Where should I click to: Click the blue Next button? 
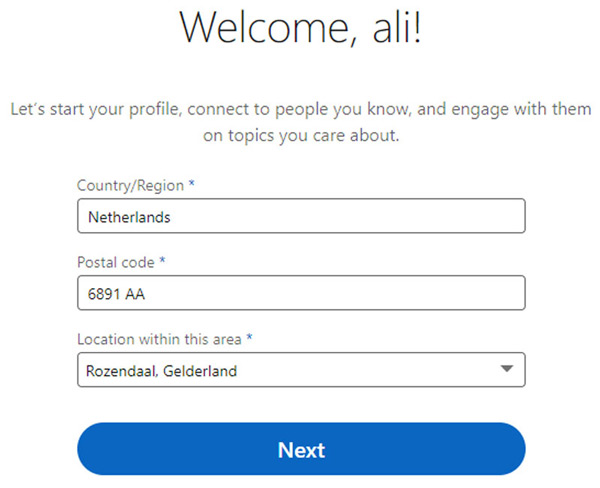(301, 449)
